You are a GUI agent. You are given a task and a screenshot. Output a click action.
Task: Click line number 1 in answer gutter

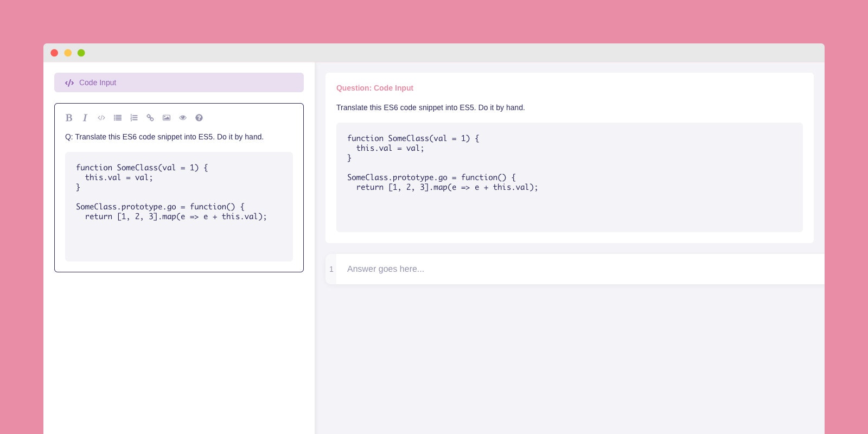331,269
